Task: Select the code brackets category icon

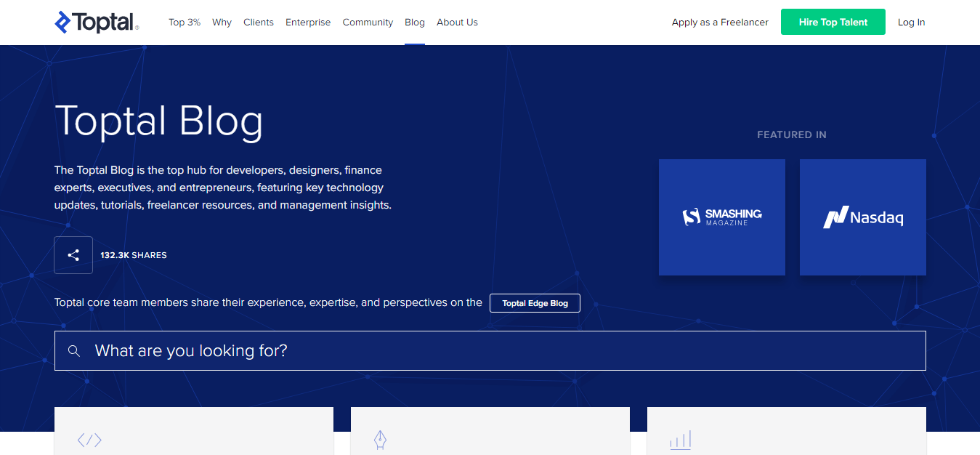Action: coord(89,439)
